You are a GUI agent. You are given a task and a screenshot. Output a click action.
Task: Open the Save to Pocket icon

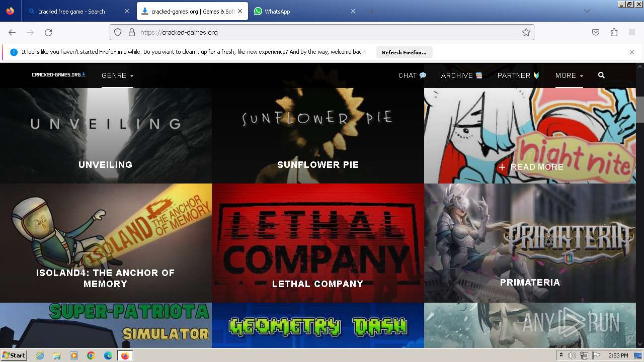(x=596, y=32)
